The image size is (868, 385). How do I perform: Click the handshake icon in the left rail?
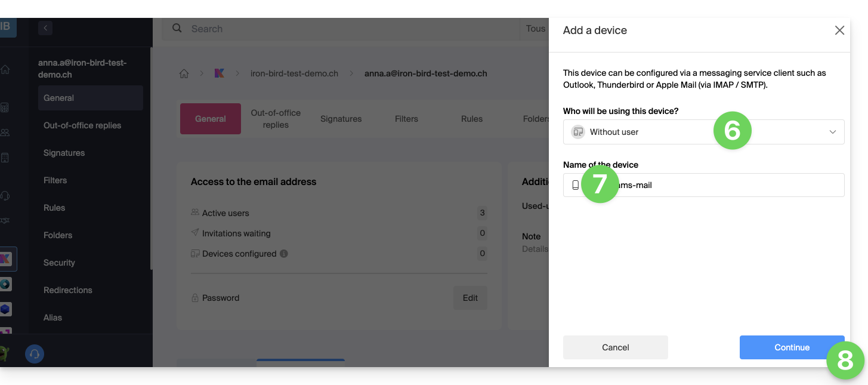pos(5,220)
